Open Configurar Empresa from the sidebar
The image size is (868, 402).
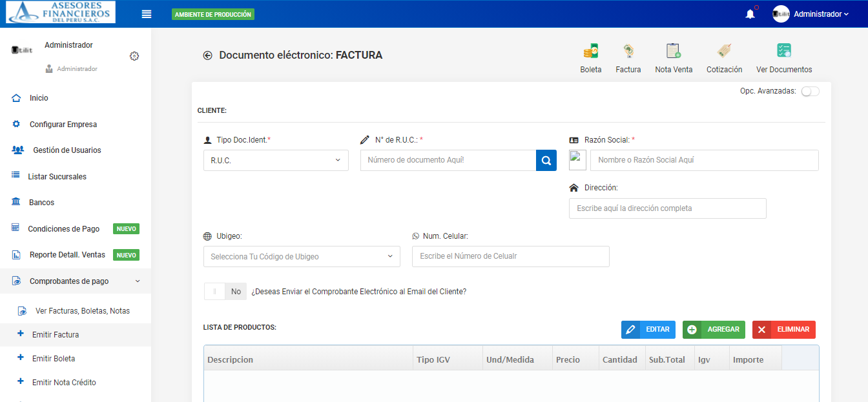tap(63, 125)
